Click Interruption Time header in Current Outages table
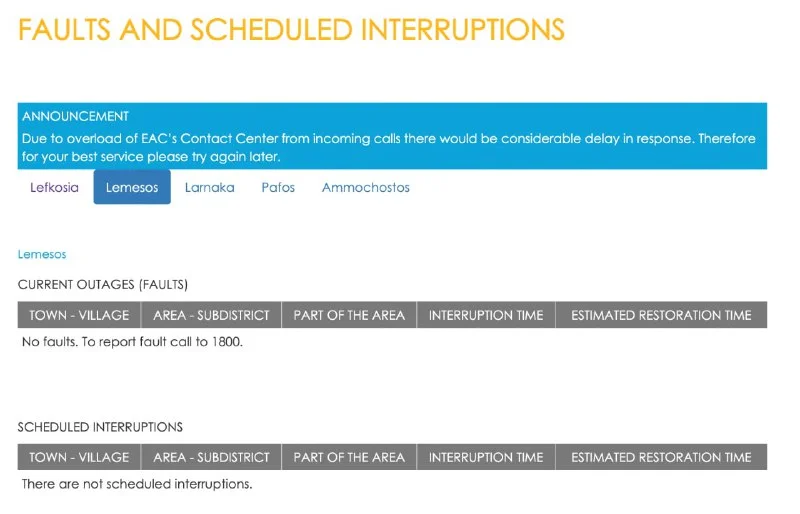Image resolution: width=800 pixels, height=514 pixels. click(x=486, y=315)
